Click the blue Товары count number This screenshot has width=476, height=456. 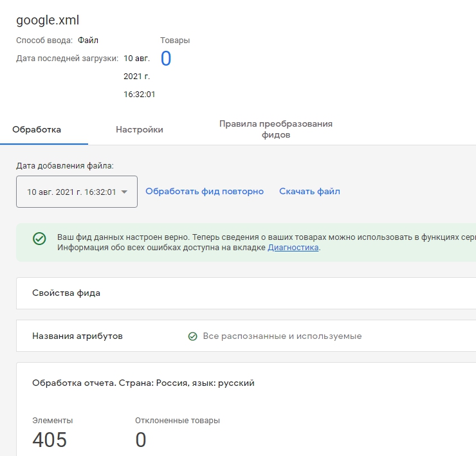166,59
